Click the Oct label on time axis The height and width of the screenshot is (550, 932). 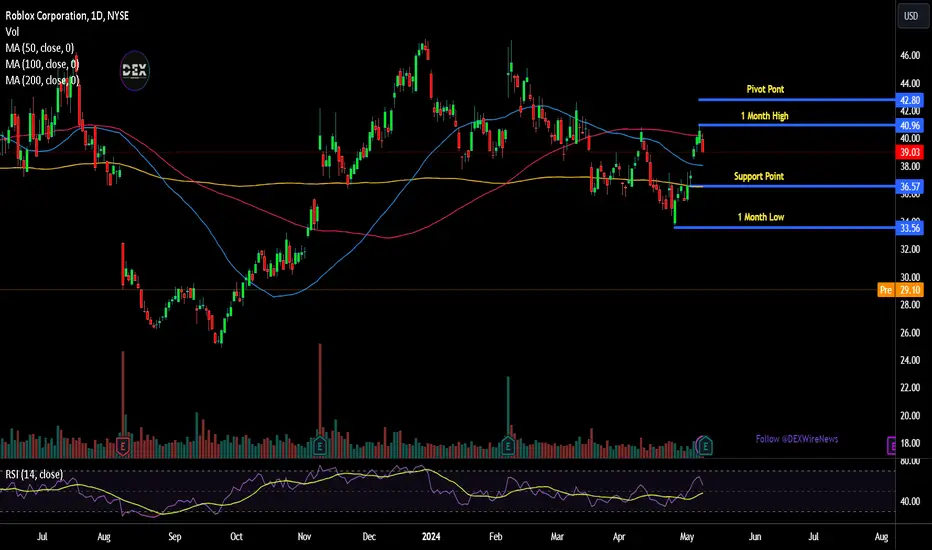236,536
